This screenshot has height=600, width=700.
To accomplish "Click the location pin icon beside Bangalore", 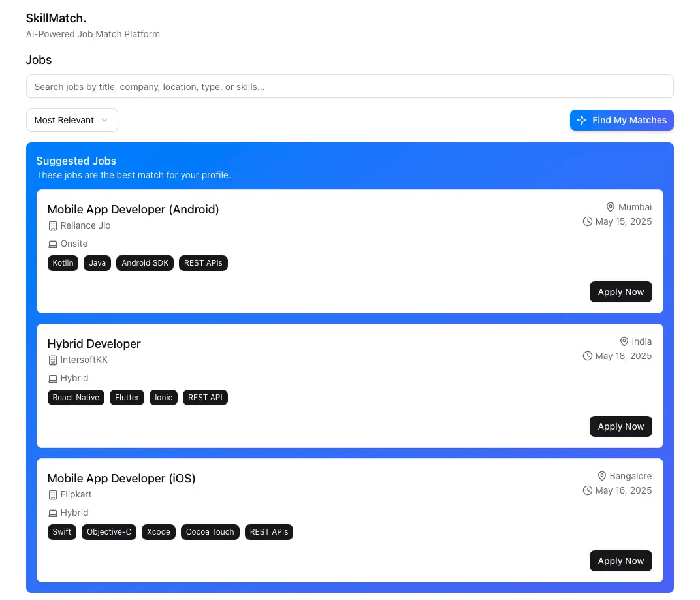I will pyautogui.click(x=602, y=476).
